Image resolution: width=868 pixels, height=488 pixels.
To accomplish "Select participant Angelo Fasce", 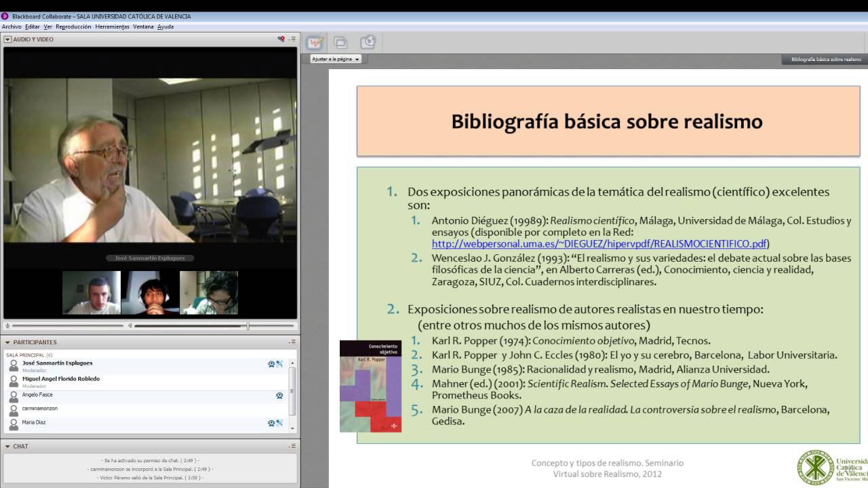I will pyautogui.click(x=145, y=396).
